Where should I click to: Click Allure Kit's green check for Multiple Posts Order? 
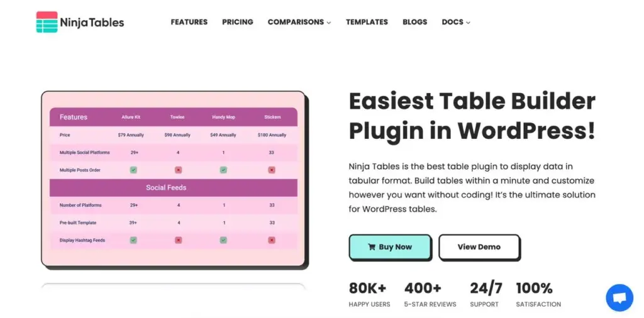click(x=133, y=170)
